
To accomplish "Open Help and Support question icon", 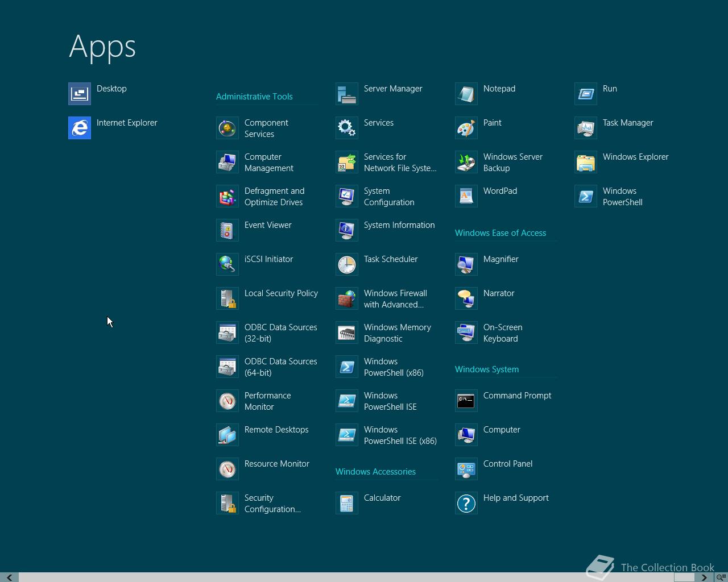I will click(x=466, y=503).
